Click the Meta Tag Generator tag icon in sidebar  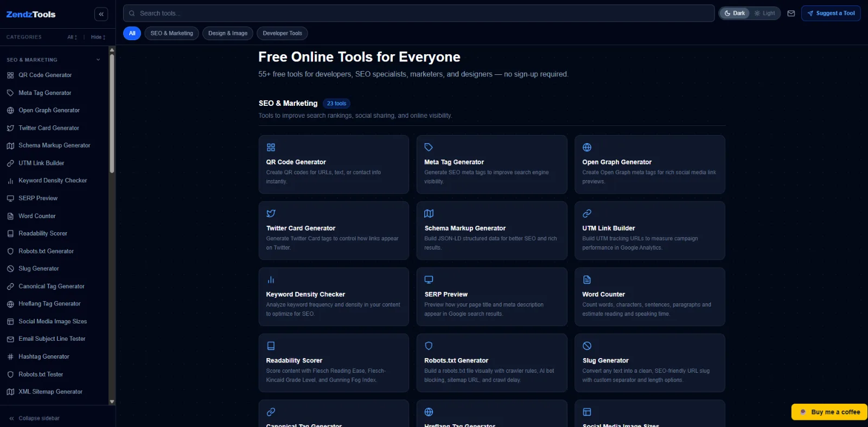click(10, 93)
